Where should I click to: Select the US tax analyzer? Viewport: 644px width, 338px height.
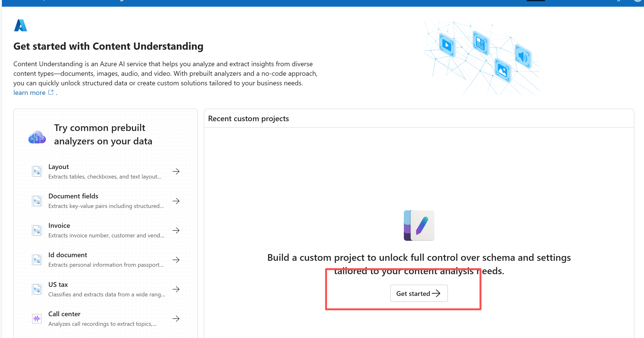point(58,285)
